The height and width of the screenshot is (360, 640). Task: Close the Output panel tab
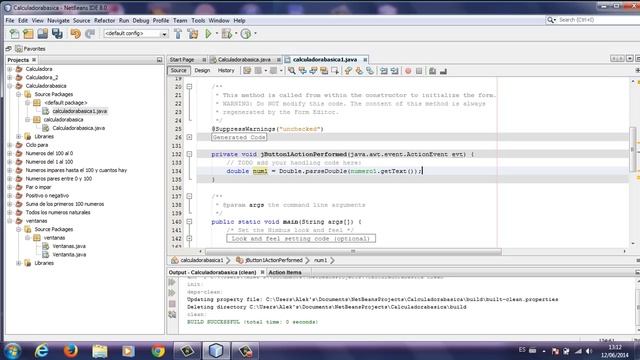click(262, 272)
